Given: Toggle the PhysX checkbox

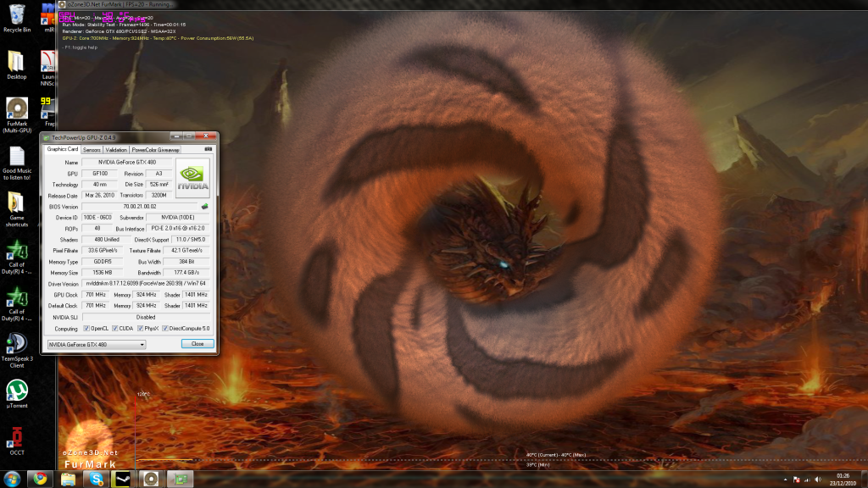Looking at the screenshot, I should tap(141, 329).
